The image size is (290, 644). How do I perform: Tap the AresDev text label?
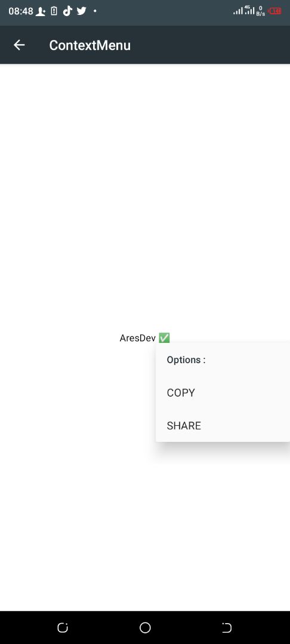pyautogui.click(x=138, y=338)
